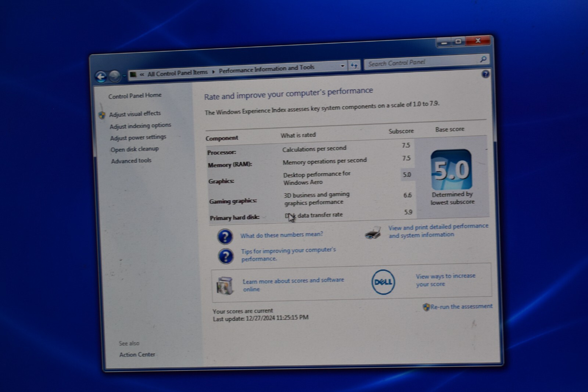The width and height of the screenshot is (588, 392).
Task: Open Action Center under See also
Action: pyautogui.click(x=137, y=355)
